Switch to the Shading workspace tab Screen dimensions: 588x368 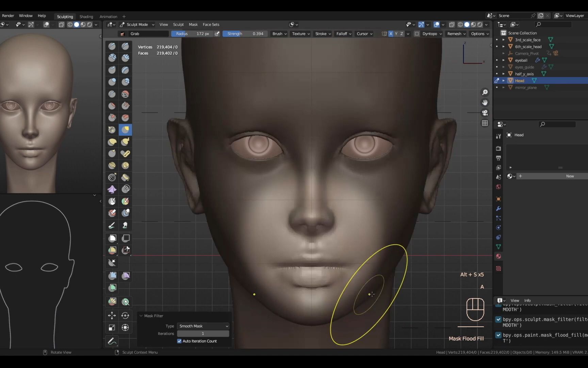86,16
